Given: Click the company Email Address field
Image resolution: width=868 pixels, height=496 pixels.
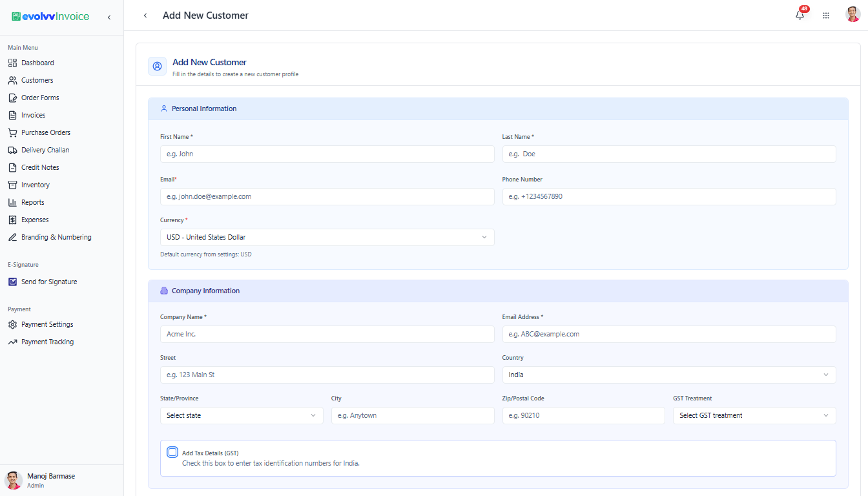Looking at the screenshot, I should (x=669, y=334).
